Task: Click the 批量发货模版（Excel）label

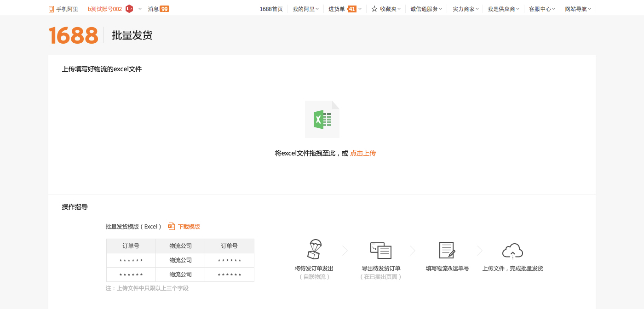Action: (x=134, y=226)
